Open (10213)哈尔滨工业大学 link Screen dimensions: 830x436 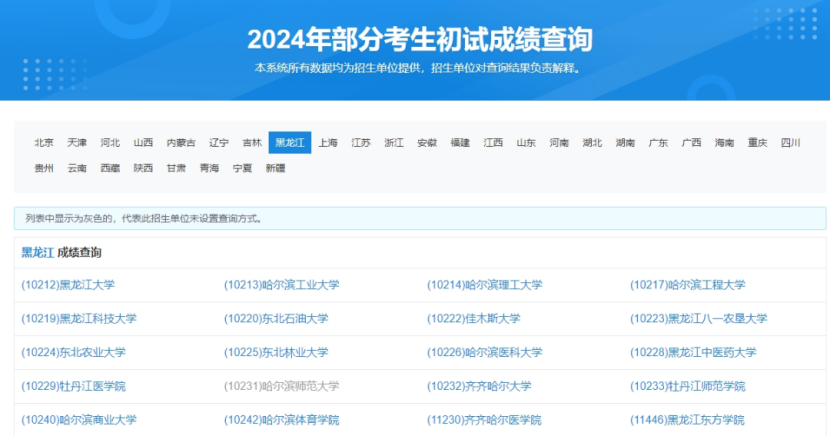coord(282,285)
